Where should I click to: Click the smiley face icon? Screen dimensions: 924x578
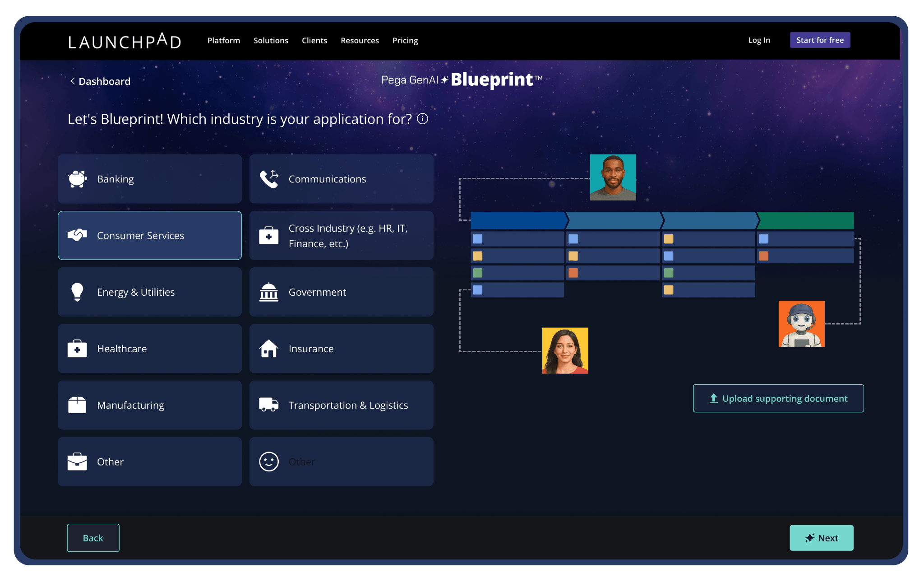pos(269,461)
